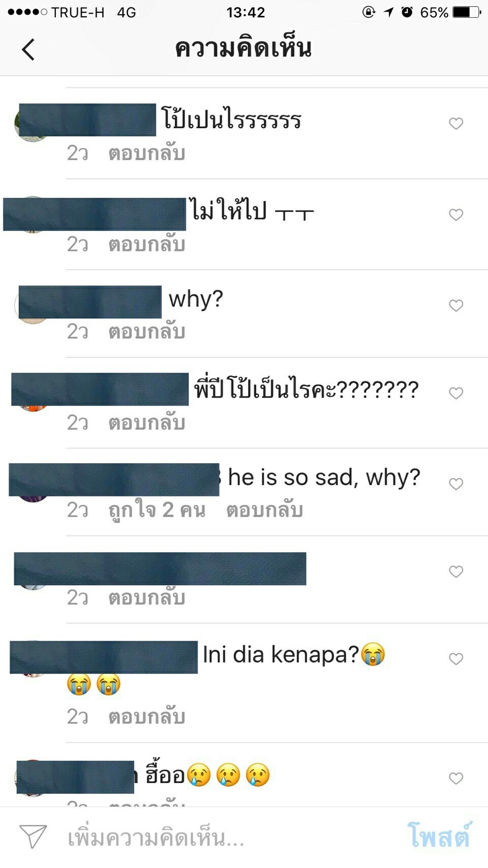Image resolution: width=488 pixels, height=868 pixels.
Task: Heart the 'Ini dia kenapa?' comment
Action: [x=456, y=659]
